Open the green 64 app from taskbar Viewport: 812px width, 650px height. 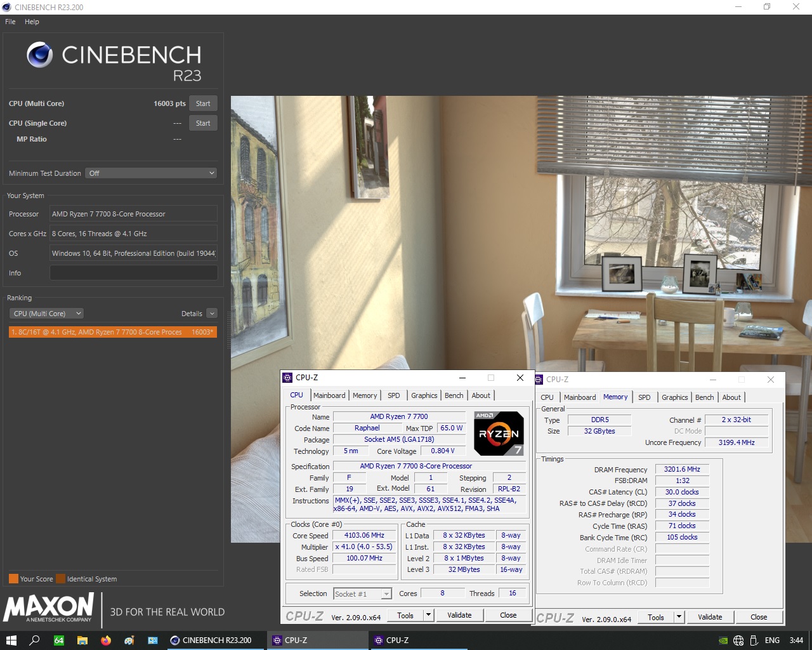(58, 640)
